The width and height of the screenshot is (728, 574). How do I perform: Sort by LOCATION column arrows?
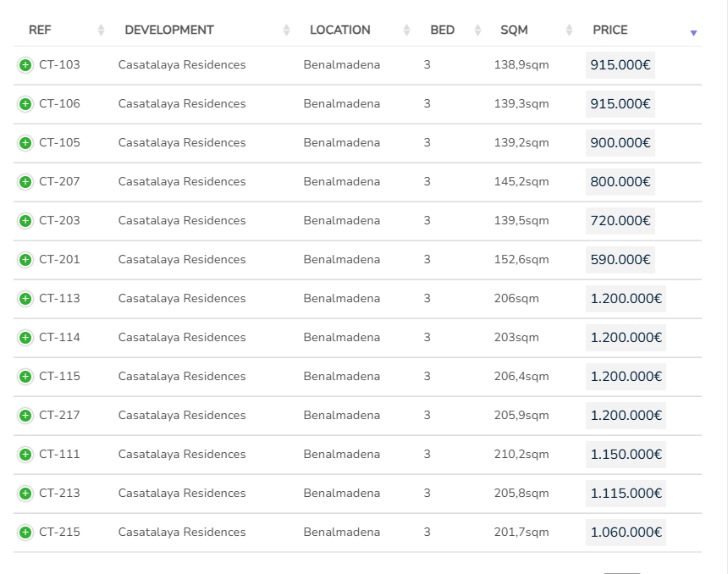click(406, 30)
